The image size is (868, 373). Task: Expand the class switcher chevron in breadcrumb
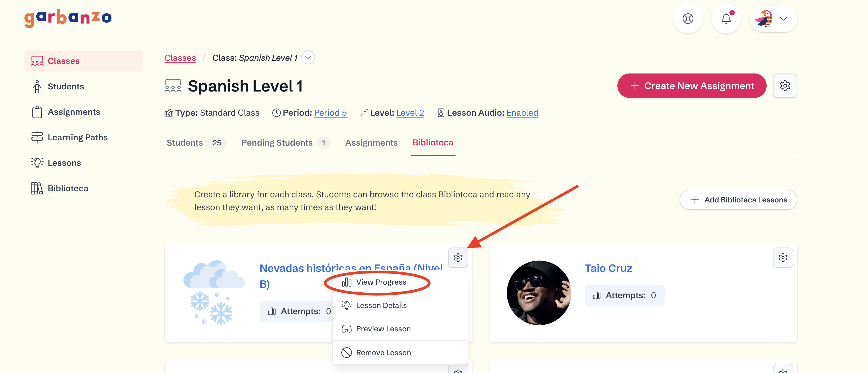tap(308, 58)
